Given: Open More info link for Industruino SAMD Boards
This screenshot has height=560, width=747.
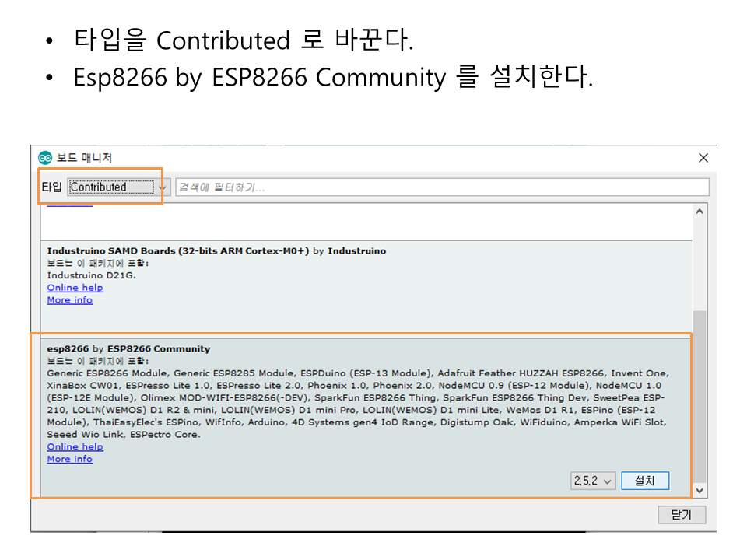Looking at the screenshot, I should (69, 300).
